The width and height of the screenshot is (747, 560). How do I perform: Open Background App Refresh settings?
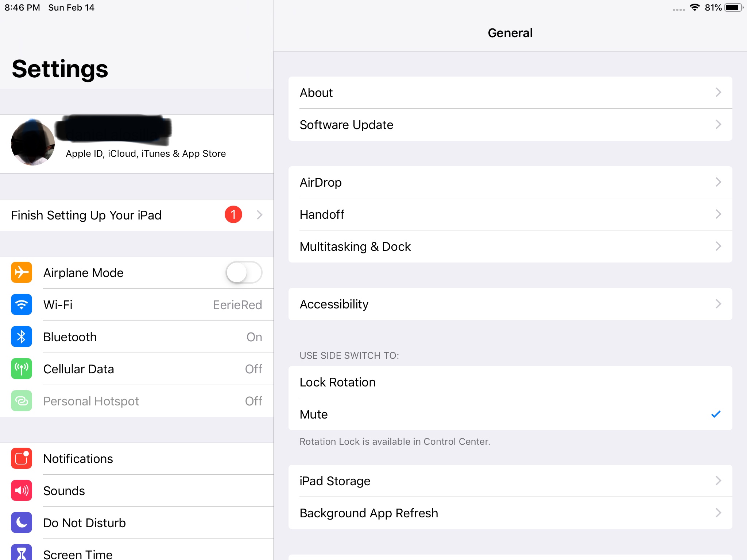[x=510, y=513]
